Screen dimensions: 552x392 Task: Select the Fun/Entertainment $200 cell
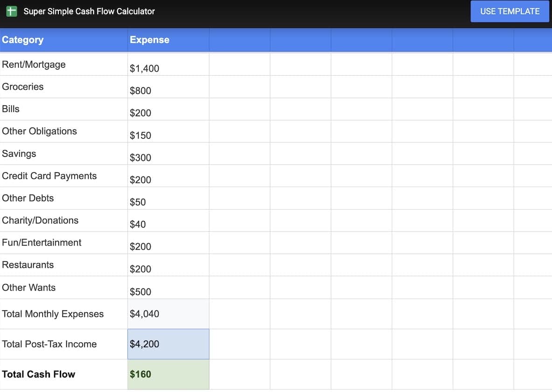(168, 243)
